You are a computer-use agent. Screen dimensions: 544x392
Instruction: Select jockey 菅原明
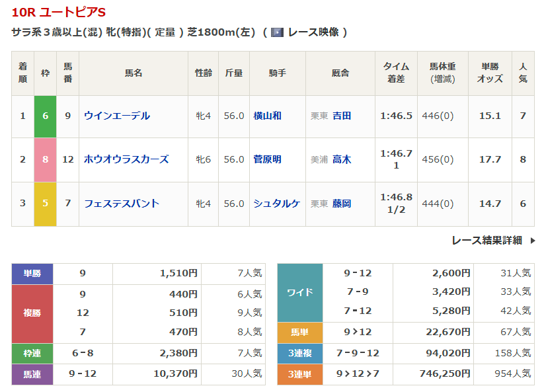[267, 159]
